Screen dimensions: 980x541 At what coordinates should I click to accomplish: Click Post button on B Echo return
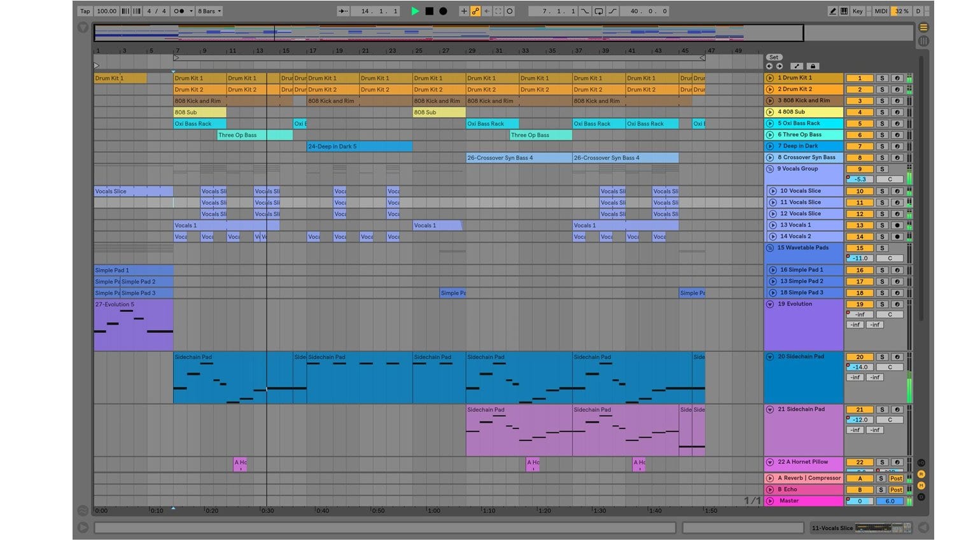click(896, 490)
